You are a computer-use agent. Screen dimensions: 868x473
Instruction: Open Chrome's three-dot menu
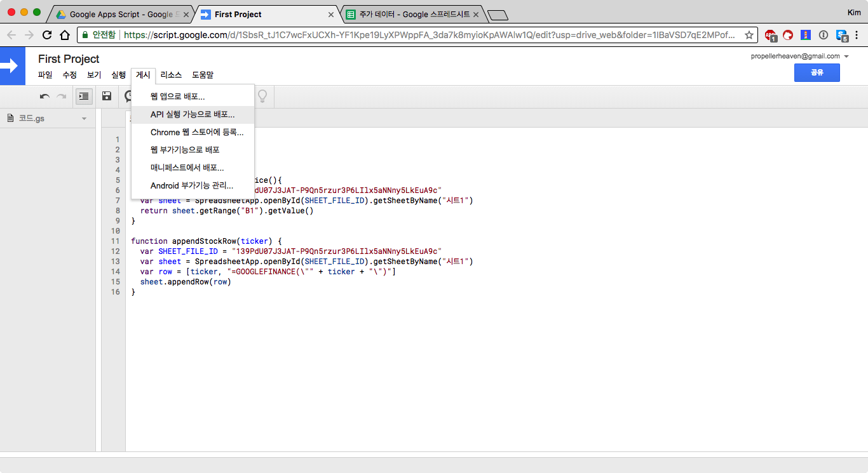tap(858, 35)
